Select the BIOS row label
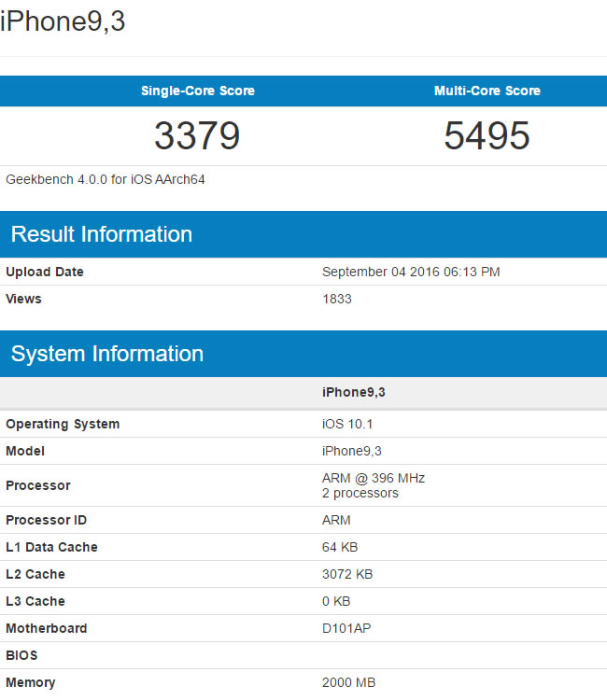The image size is (607, 700). pos(21,655)
